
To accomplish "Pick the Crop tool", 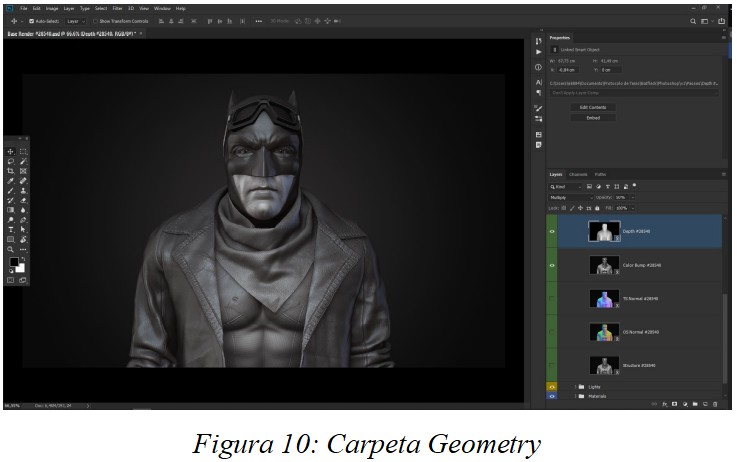I will (11, 171).
